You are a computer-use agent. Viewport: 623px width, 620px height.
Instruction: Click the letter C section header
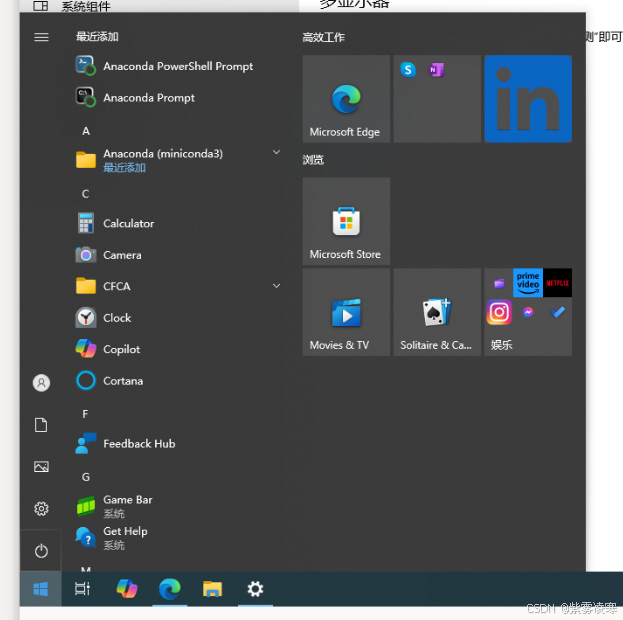(85, 194)
